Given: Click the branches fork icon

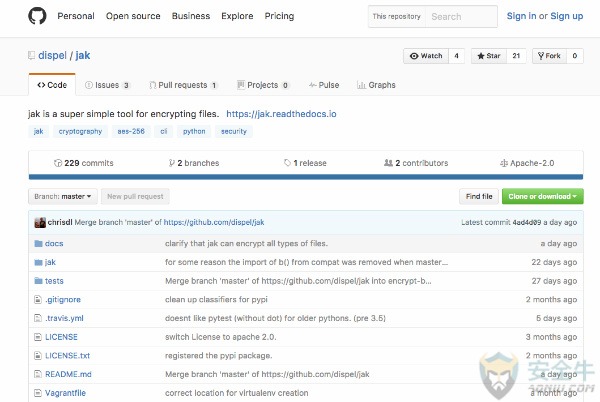Looking at the screenshot, I should 171,163.
